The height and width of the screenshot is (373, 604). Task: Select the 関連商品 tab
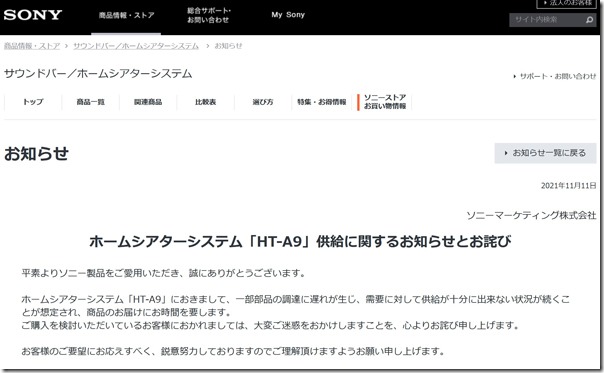[148, 102]
